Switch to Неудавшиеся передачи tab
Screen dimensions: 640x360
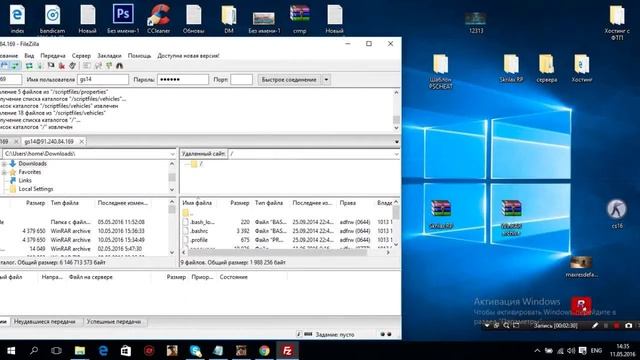[x=44, y=322]
